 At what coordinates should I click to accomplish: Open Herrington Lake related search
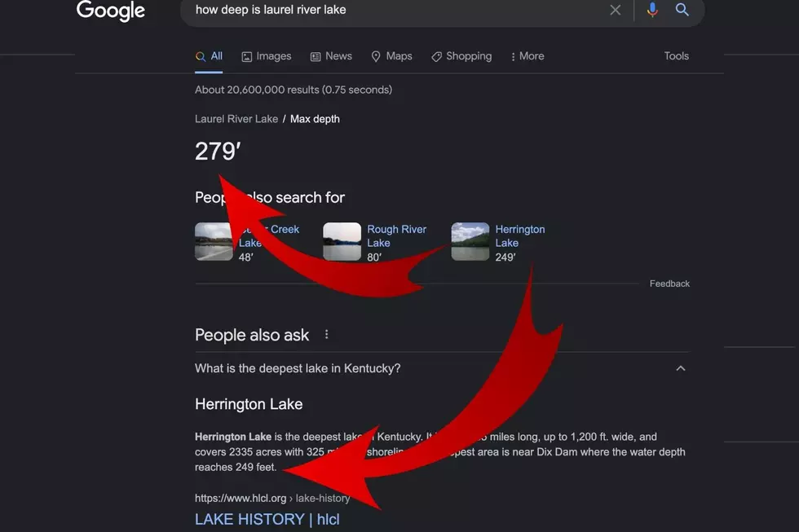(x=520, y=235)
